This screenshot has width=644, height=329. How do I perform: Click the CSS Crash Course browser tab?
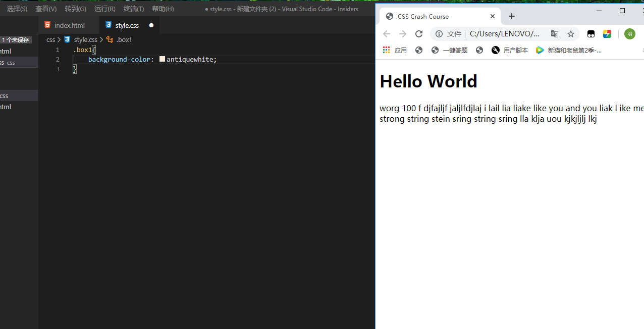pyautogui.click(x=439, y=16)
